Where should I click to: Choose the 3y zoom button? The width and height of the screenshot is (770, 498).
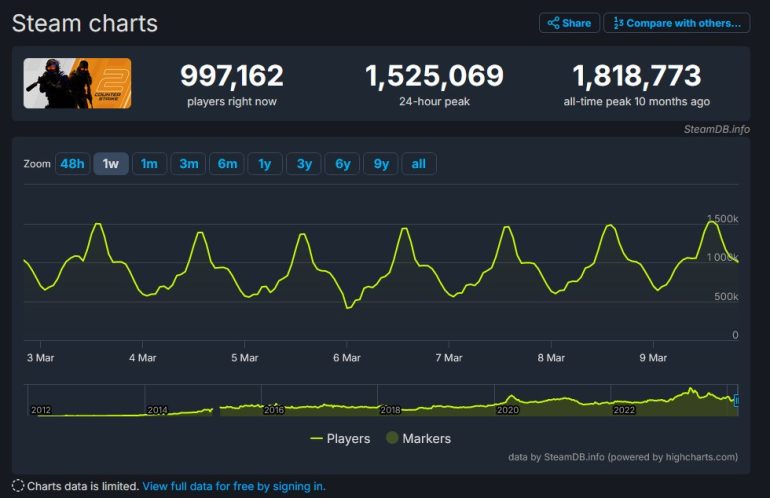click(x=304, y=164)
